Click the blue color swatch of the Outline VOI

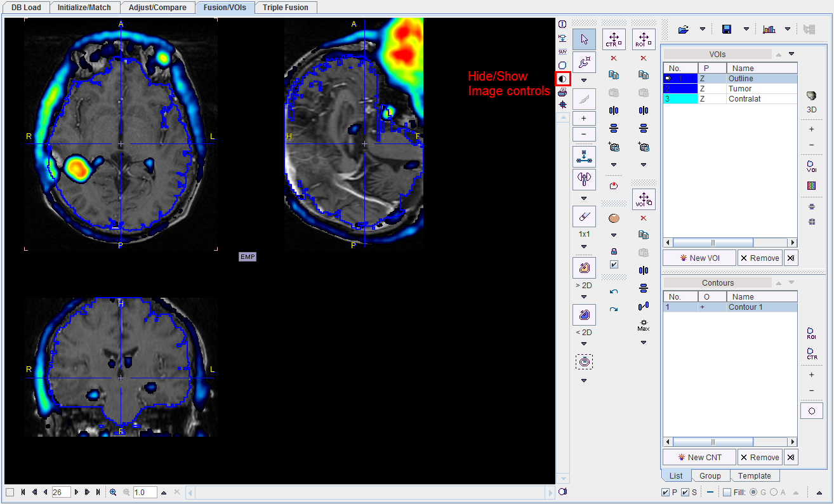[x=680, y=79]
